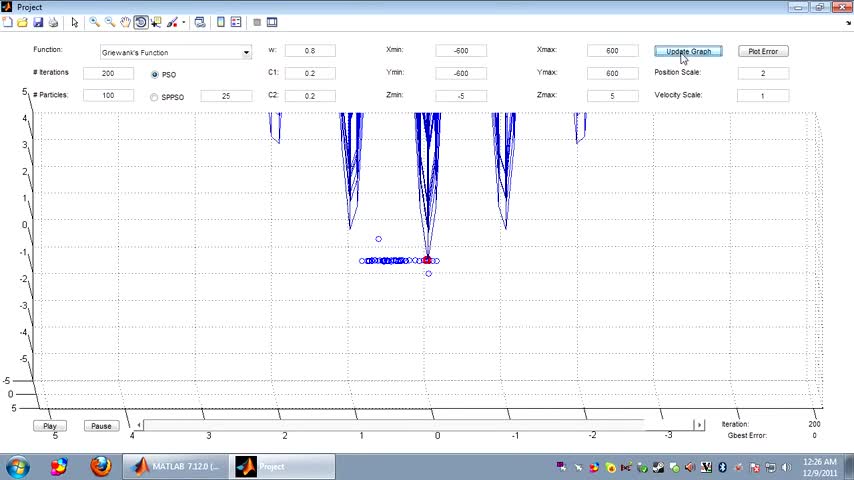The width and height of the screenshot is (854, 480).
Task: Click the Action Center flag tray icon
Action: 755,467
